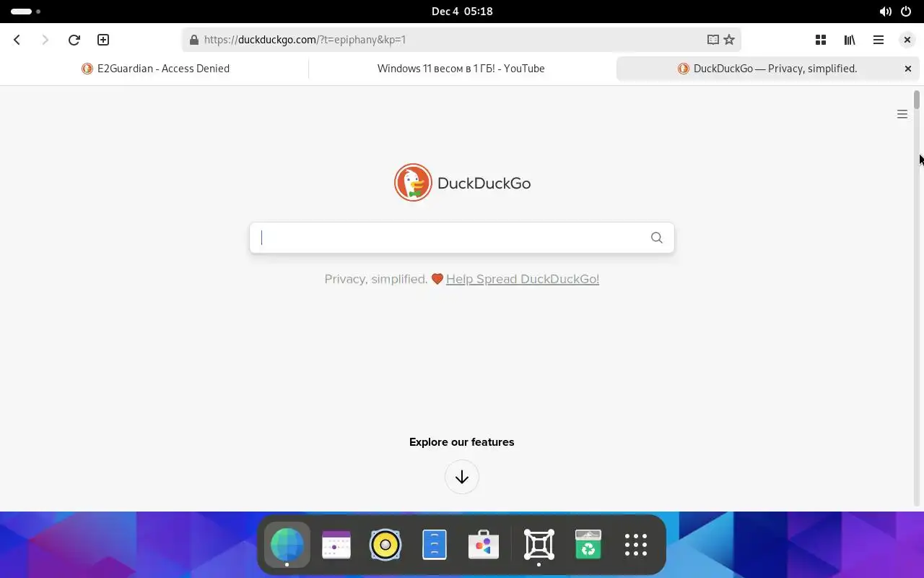Bookmark this page with the star icon

[729, 40]
